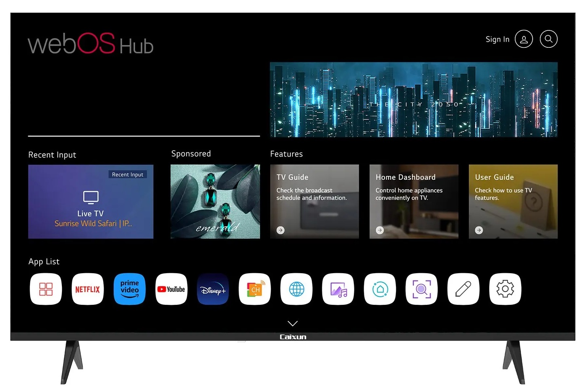
Task: Open the purple screen search app icon
Action: click(x=421, y=289)
